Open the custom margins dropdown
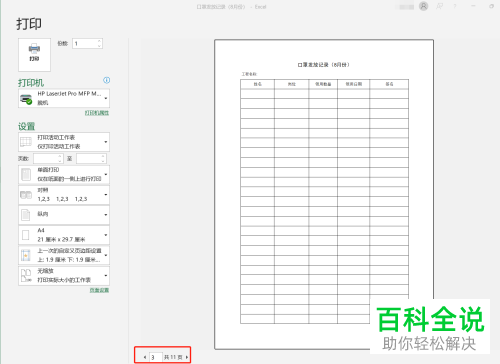This screenshot has height=364, width=500. tap(64, 255)
